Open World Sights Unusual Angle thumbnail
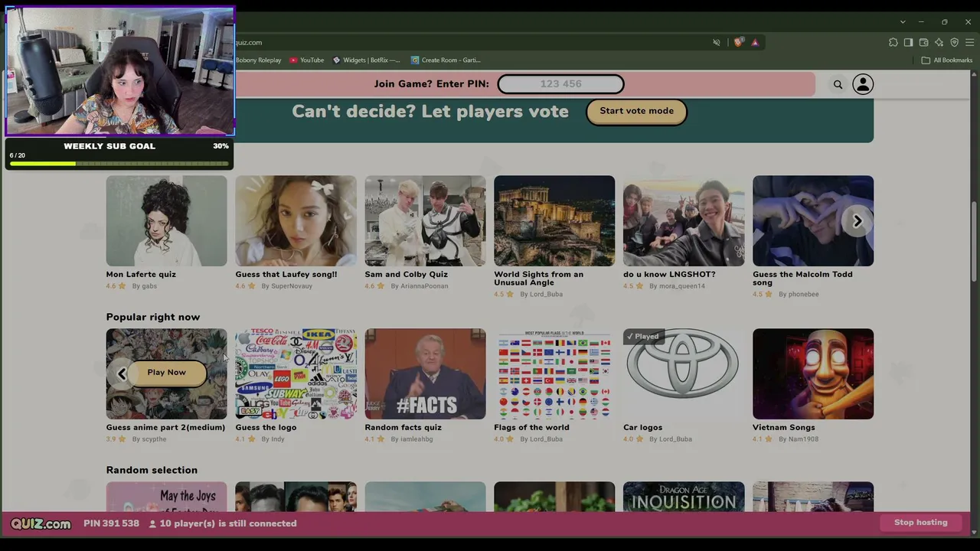980x551 pixels. tap(554, 221)
